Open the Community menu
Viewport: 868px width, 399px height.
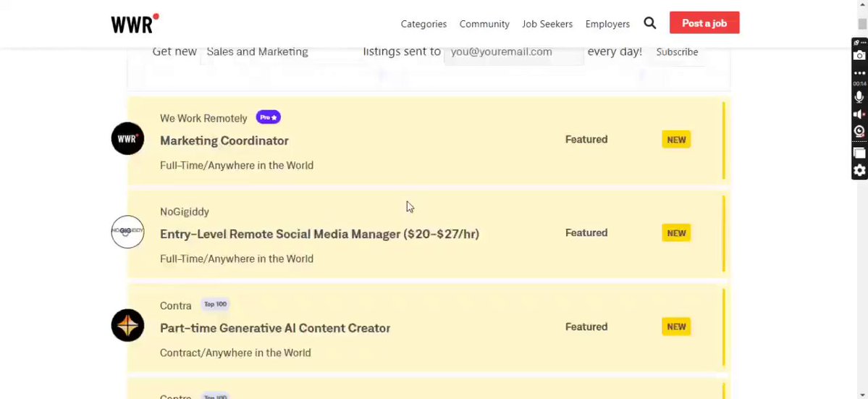click(484, 24)
